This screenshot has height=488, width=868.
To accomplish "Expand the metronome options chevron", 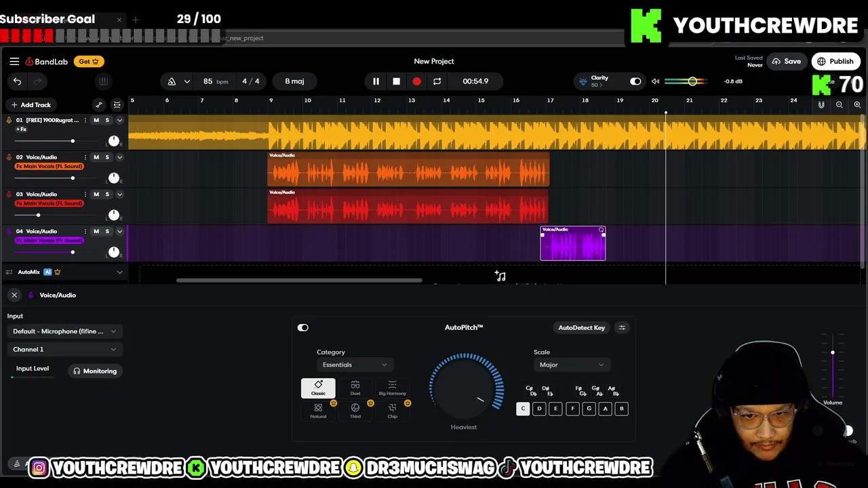I will [x=186, y=81].
